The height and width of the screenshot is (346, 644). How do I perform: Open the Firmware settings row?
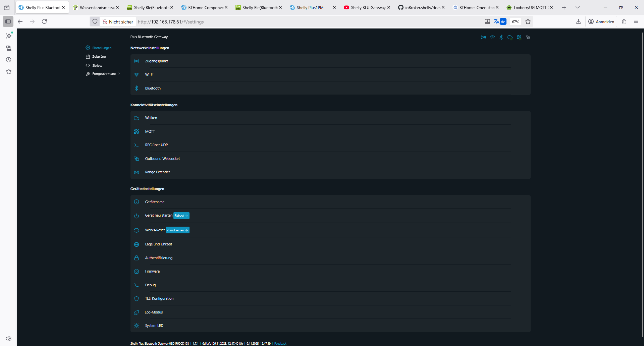point(330,272)
